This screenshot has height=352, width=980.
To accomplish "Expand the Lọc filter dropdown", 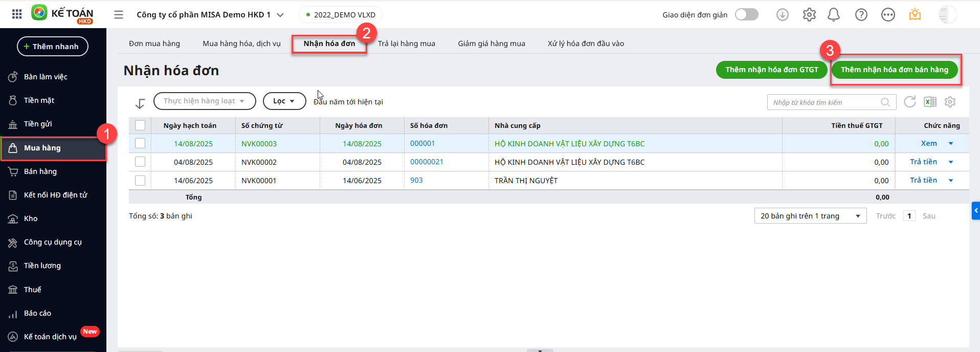I will pyautogui.click(x=284, y=101).
